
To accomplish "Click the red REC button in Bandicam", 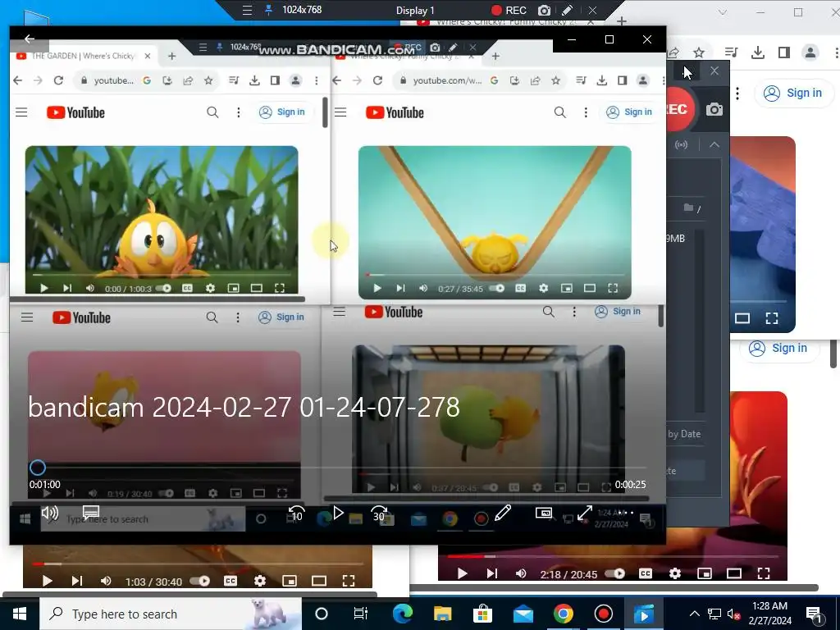I will coord(679,109).
